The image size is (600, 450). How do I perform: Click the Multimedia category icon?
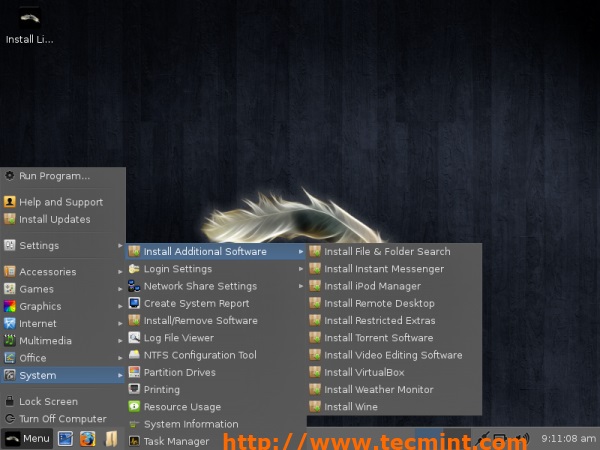(10, 340)
